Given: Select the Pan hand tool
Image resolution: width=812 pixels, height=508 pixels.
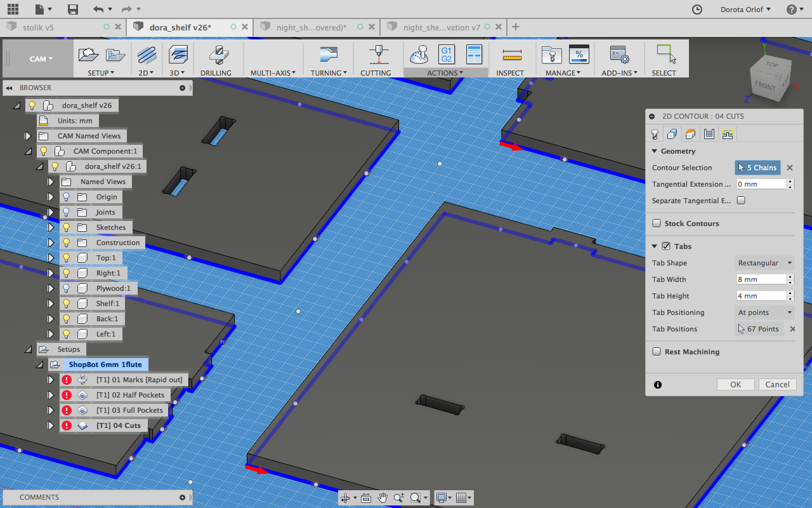Looking at the screenshot, I should (383, 498).
